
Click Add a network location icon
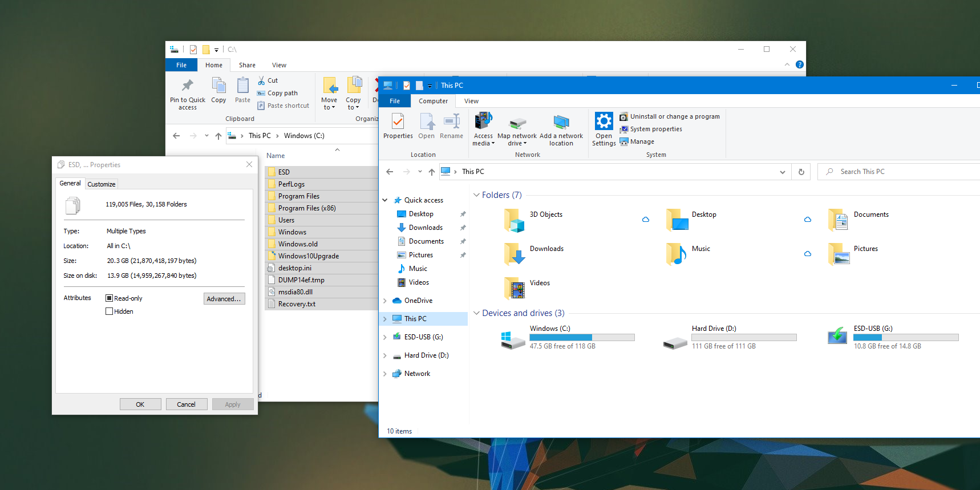tap(561, 122)
